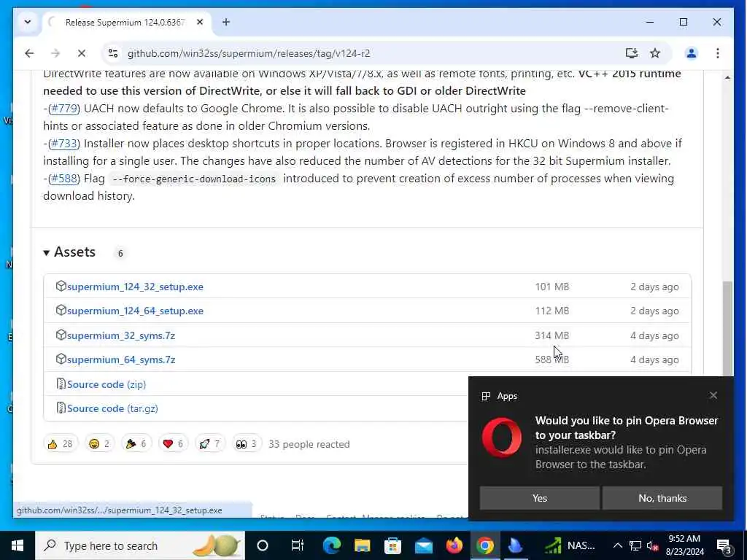Viewport: 747px width, 560px height.
Task: Click the party popper reaction
Action: [x=136, y=444]
